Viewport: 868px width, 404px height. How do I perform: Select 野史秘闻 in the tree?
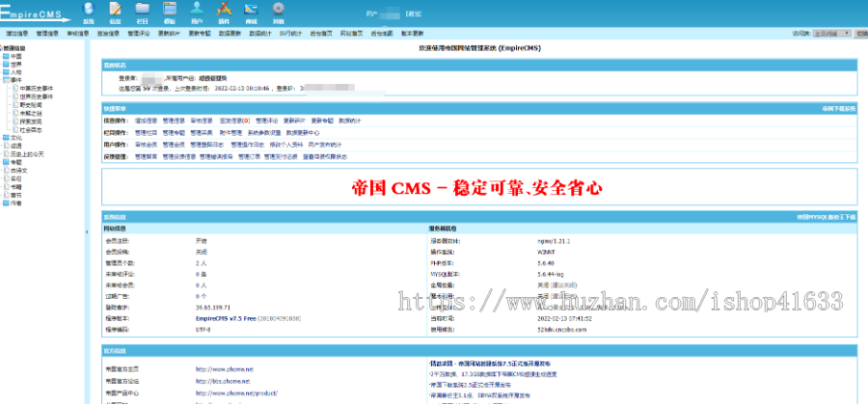click(31, 104)
